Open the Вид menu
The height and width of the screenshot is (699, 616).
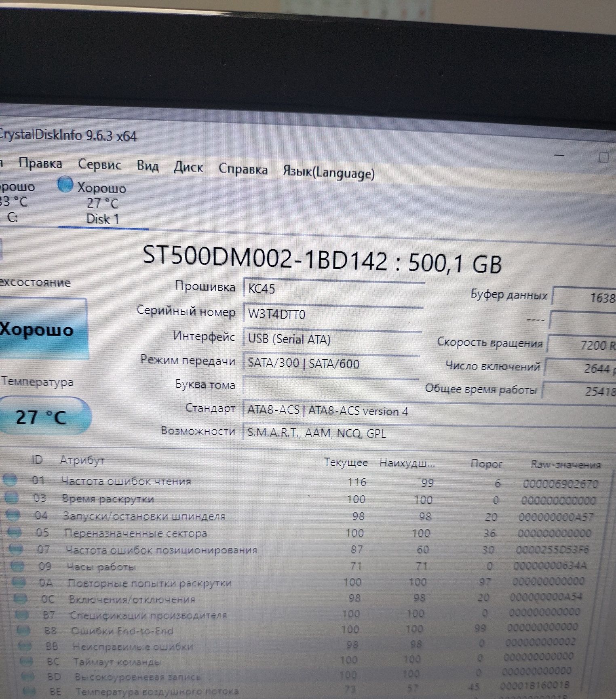[148, 166]
